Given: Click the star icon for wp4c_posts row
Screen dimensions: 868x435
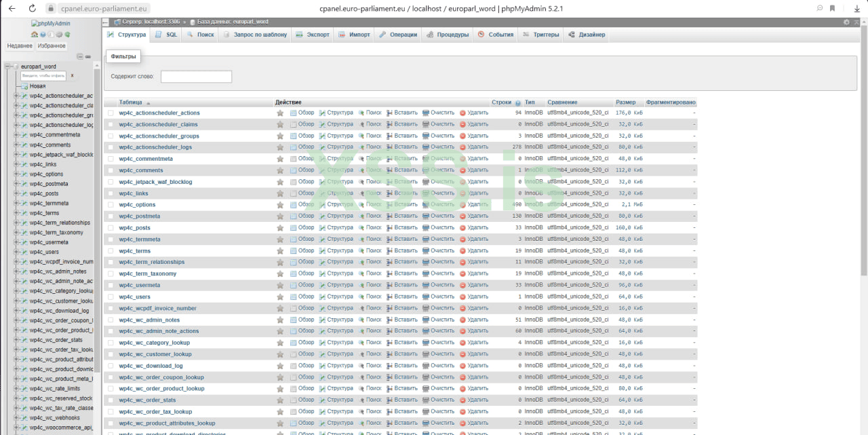Looking at the screenshot, I should (x=280, y=228).
